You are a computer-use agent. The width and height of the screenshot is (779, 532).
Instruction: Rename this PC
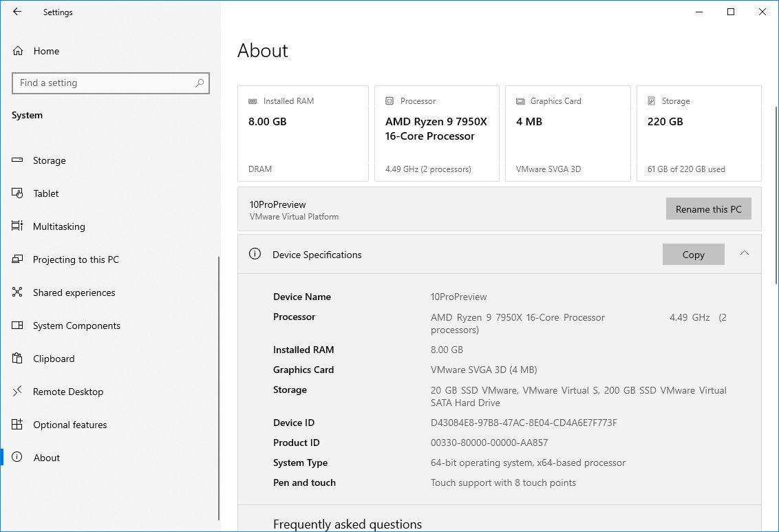[708, 209]
